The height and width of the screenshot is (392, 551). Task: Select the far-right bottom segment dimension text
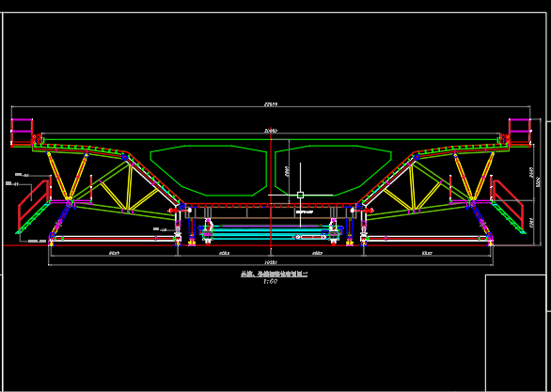coord(427,253)
